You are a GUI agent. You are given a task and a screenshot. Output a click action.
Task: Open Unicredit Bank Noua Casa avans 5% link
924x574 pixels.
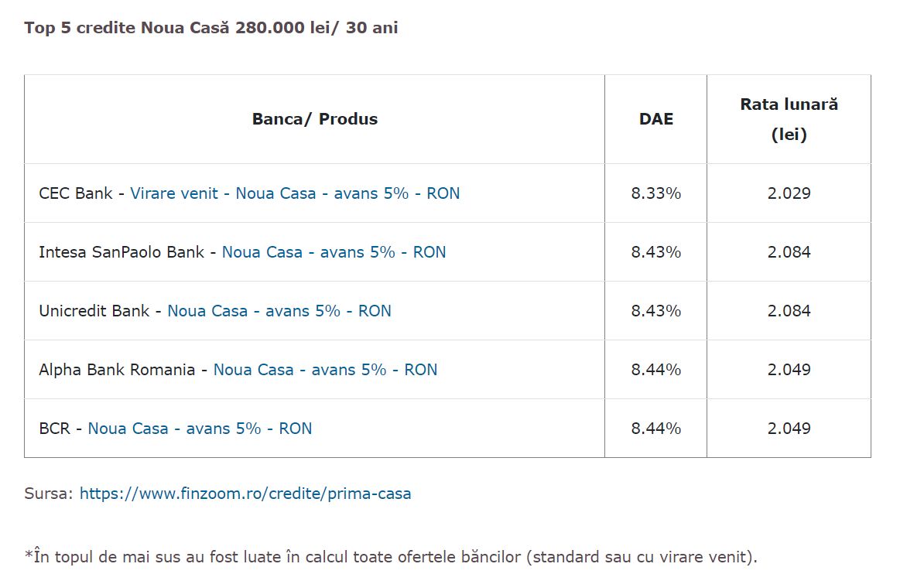[279, 311]
